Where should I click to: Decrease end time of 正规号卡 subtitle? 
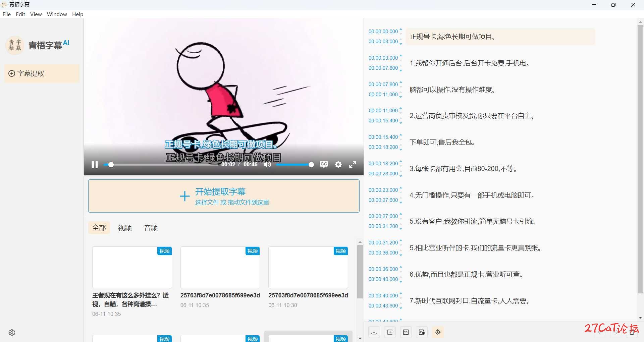point(401,44)
